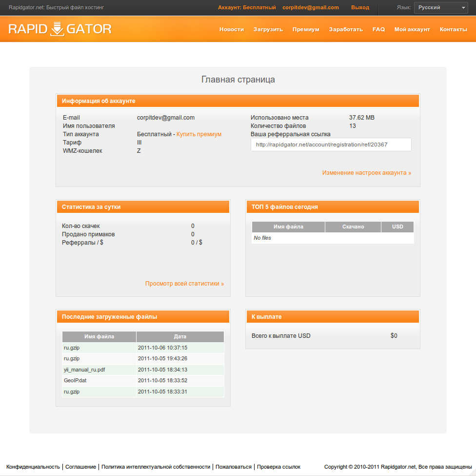
Task: Click the Дата column header
Action: 180,337
